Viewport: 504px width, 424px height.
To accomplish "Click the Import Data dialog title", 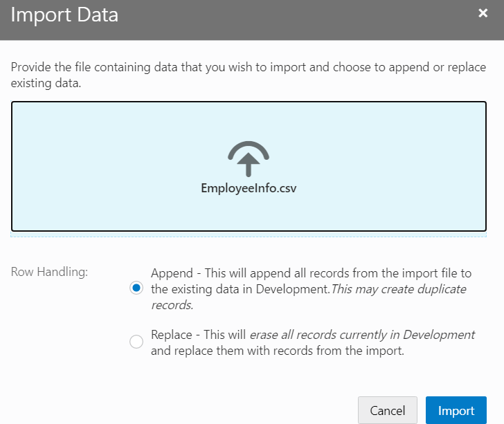I will click(64, 15).
